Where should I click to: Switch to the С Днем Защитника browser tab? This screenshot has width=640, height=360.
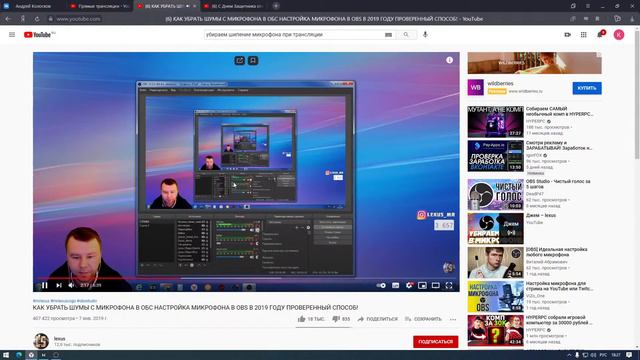(x=233, y=6)
